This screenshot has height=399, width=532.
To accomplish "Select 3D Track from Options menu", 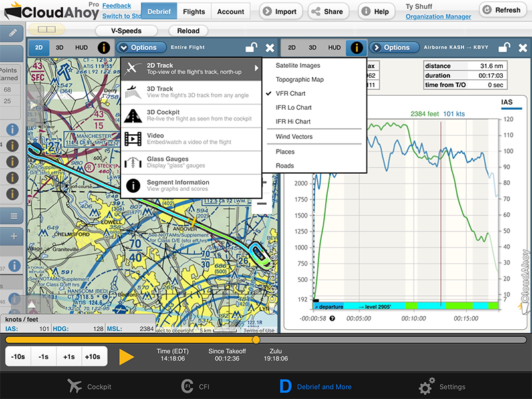I will (192, 92).
